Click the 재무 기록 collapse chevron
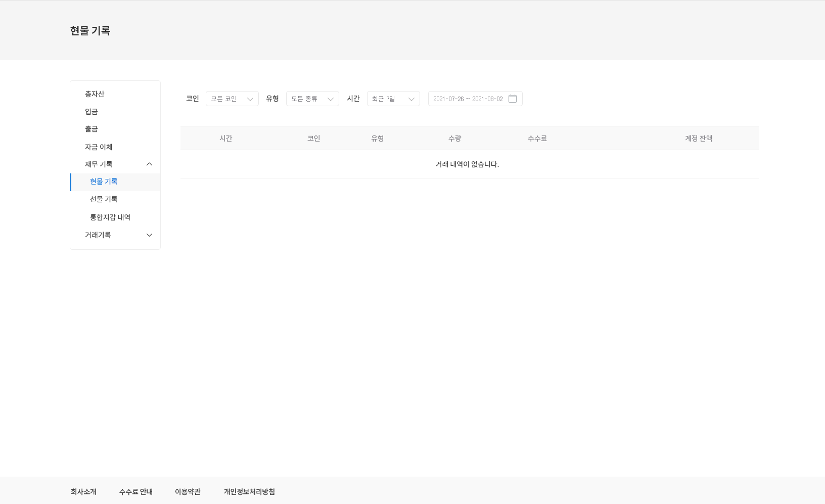825x504 pixels. (149, 164)
